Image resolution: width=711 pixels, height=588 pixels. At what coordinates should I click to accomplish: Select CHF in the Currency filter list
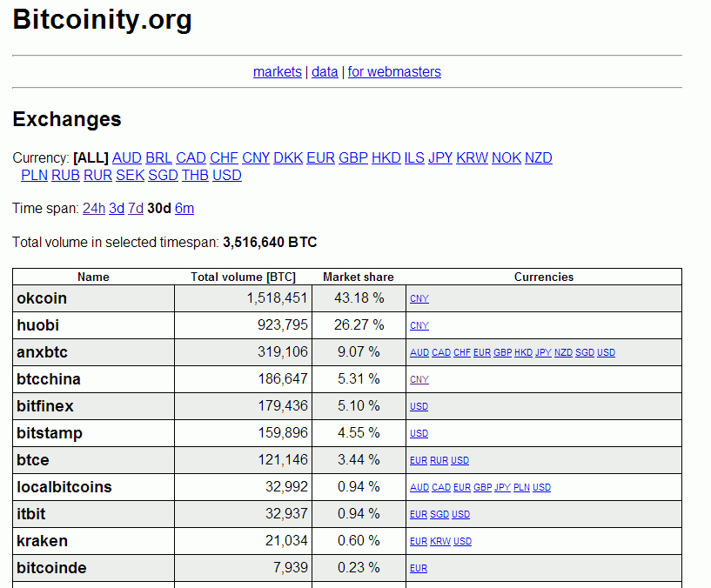tap(224, 157)
